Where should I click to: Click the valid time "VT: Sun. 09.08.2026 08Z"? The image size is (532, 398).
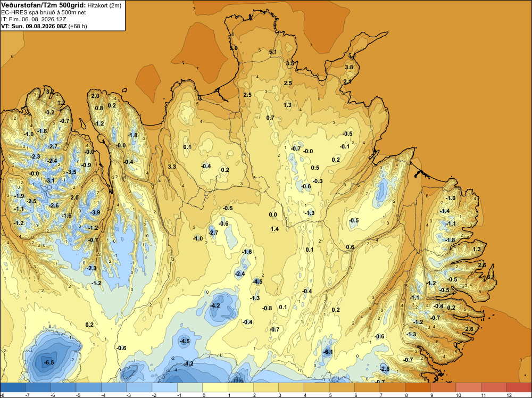click(x=34, y=26)
